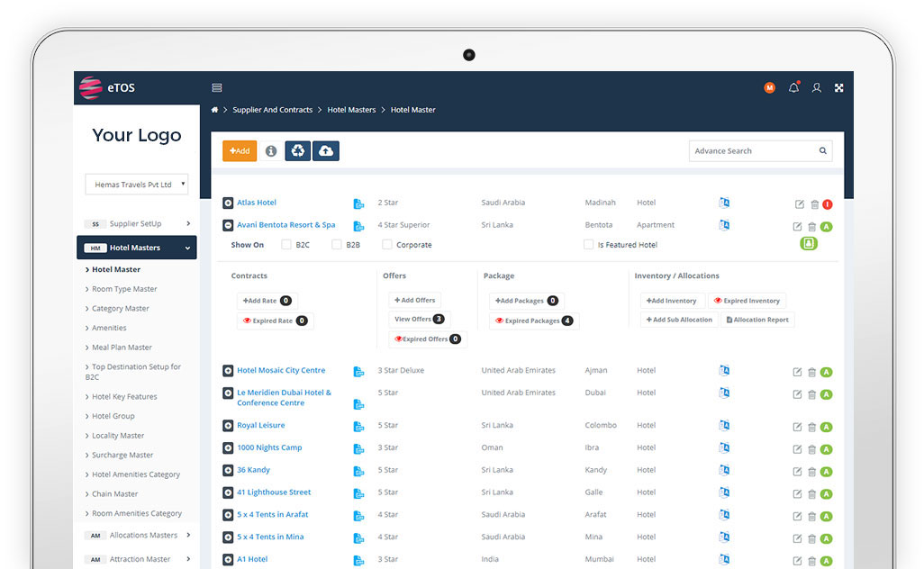This screenshot has width=924, height=569.
Task: Click the orange M avatar badge
Action: 770,87
